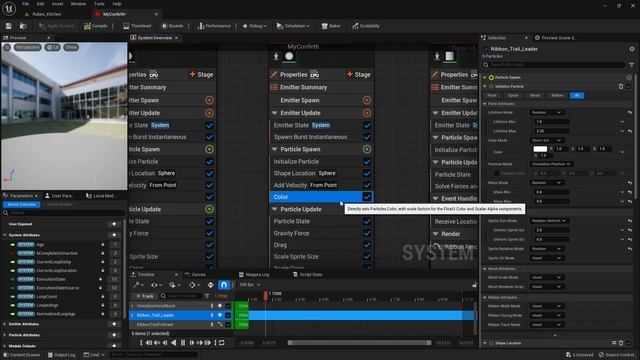640x360 pixels.
Task: Disable MyConfetti Spawn Burst Instantaneous checkbox
Action: tap(367, 137)
